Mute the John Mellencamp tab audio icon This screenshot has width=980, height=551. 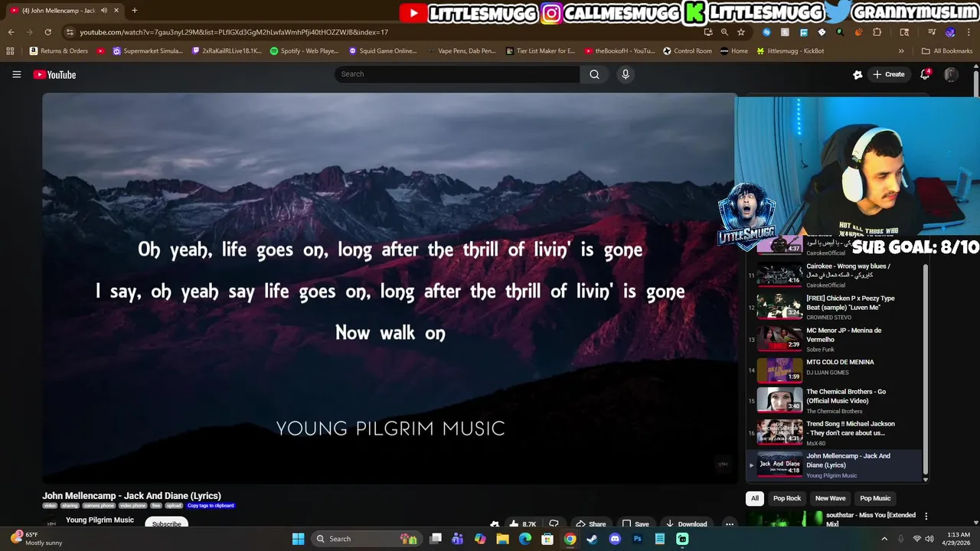point(103,11)
